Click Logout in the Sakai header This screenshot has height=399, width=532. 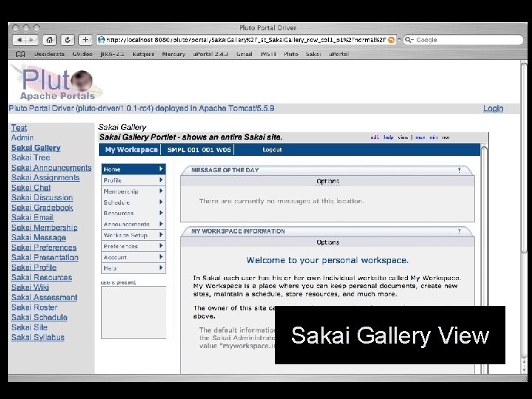tap(272, 149)
